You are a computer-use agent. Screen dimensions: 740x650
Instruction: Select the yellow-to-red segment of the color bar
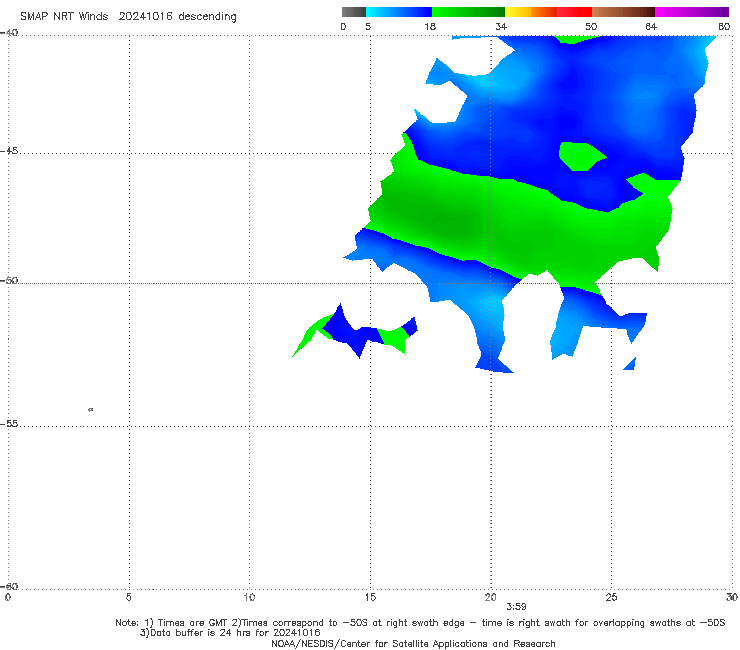548,12
